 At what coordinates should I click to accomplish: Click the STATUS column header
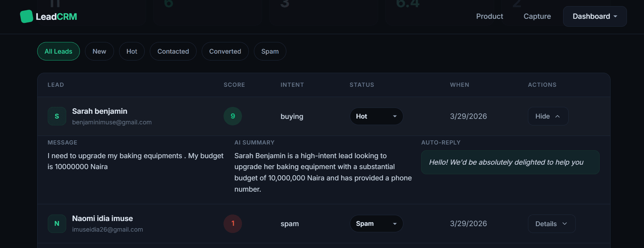pyautogui.click(x=362, y=85)
